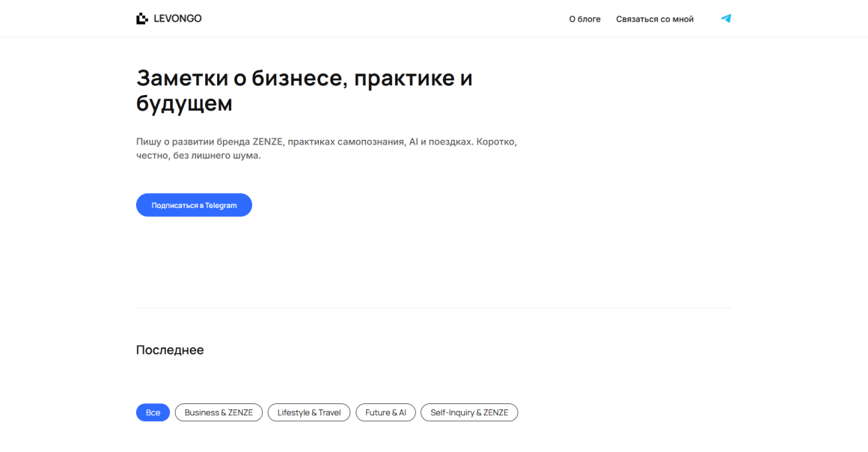Image resolution: width=868 pixels, height=452 pixels.
Task: Choose the Lifestyle & Travel category
Action: click(x=308, y=412)
